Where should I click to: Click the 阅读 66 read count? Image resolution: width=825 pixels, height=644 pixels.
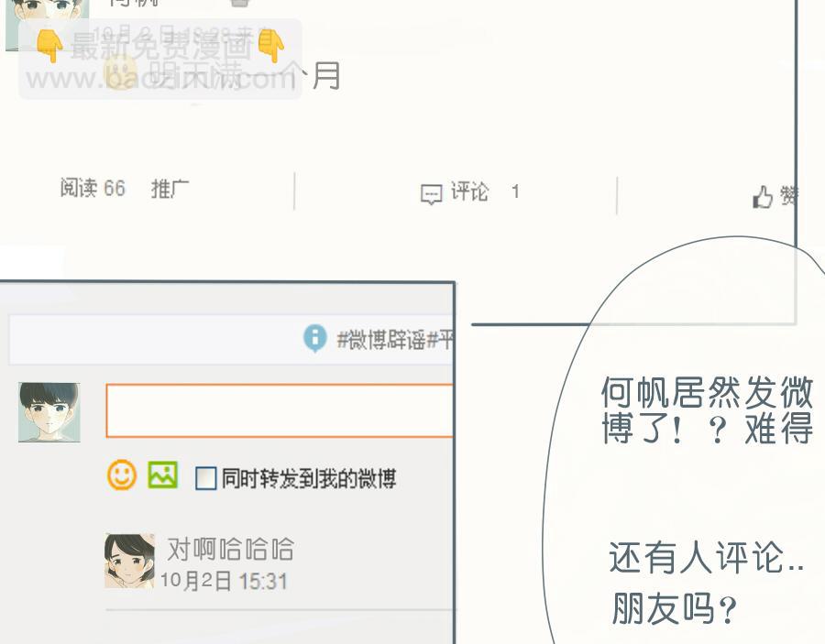(93, 188)
